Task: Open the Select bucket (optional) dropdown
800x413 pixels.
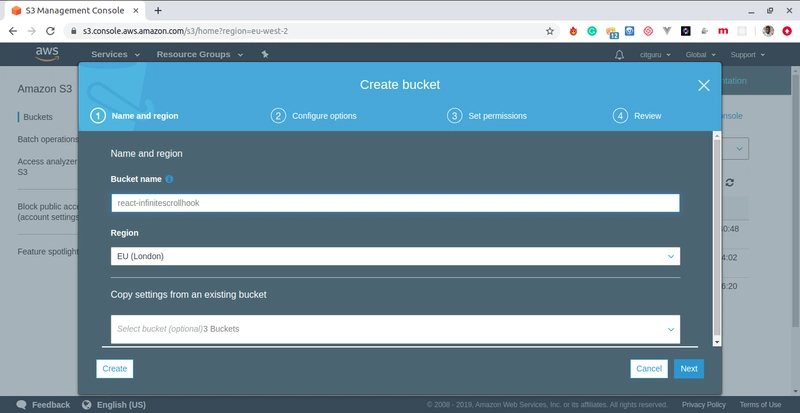Action: (395, 329)
